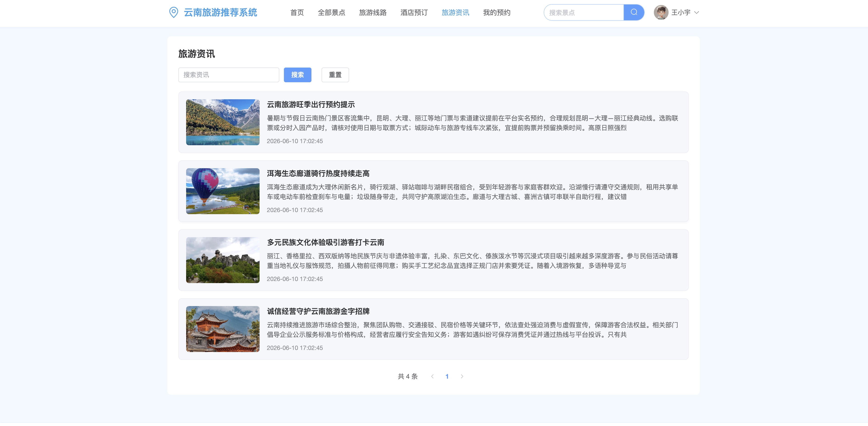The width and height of the screenshot is (868, 426).
Task: Open article 洱海生态廊道骑行热度持续走高
Action: (x=318, y=173)
